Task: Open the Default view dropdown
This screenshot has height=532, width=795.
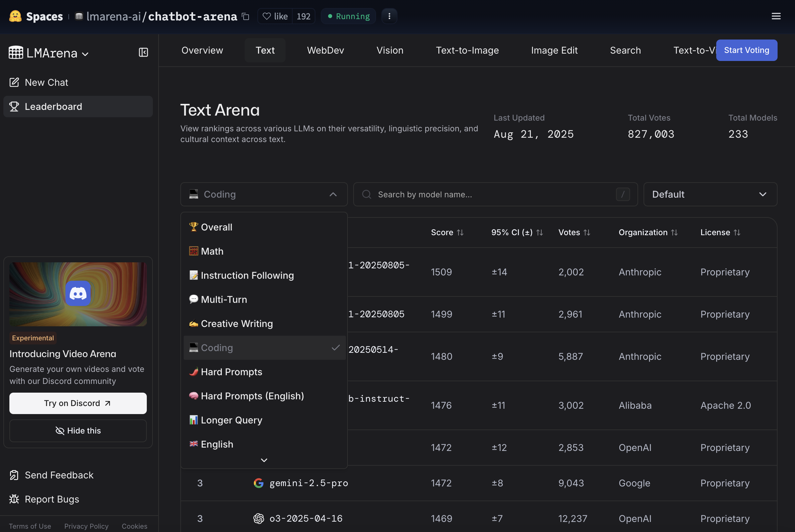Action: point(710,194)
